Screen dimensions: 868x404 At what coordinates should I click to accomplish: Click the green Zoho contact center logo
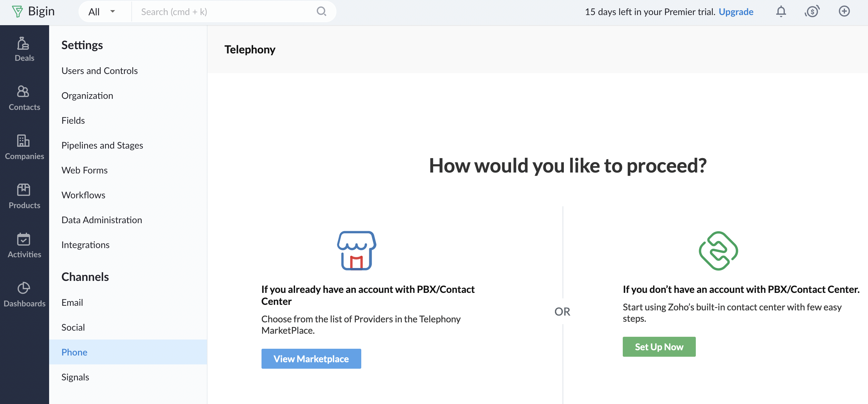(719, 251)
